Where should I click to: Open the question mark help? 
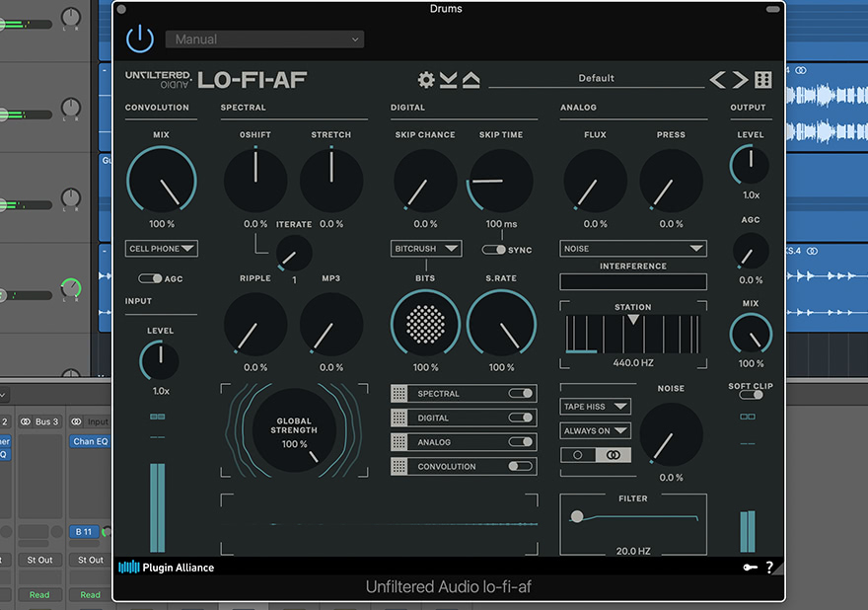(x=769, y=567)
